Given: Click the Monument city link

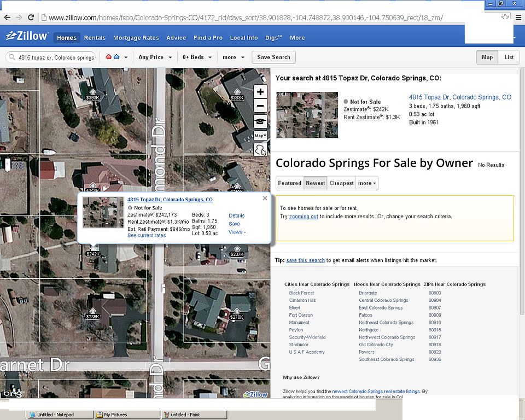Looking at the screenshot, I should tap(299, 323).
